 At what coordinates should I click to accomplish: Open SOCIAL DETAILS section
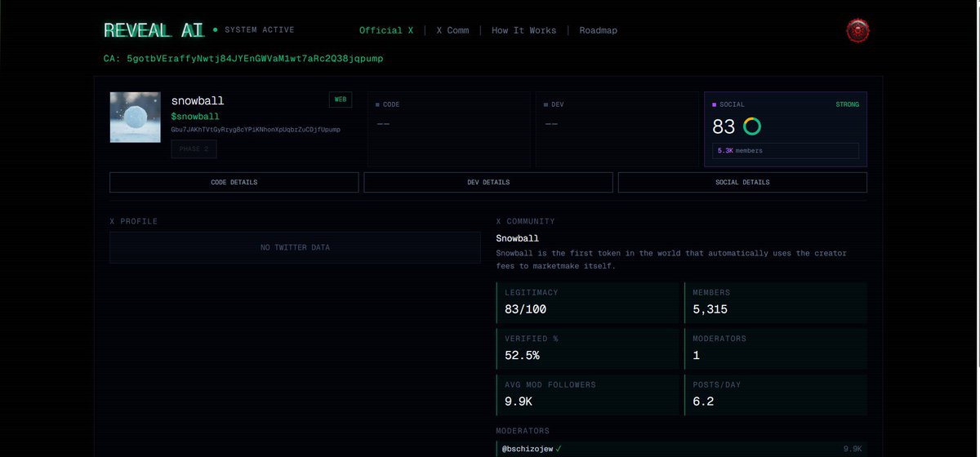(742, 182)
